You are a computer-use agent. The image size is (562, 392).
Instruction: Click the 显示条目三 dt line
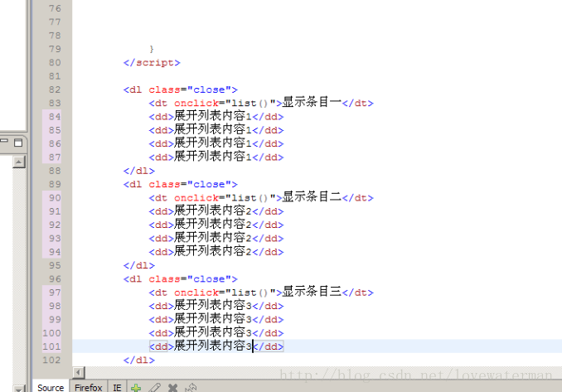click(x=261, y=292)
